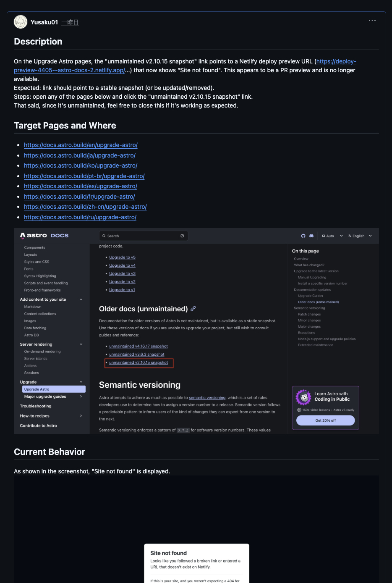Image resolution: width=392 pixels, height=583 pixels.
Task: Select Troubleshooting in the sidebar
Action: point(36,406)
